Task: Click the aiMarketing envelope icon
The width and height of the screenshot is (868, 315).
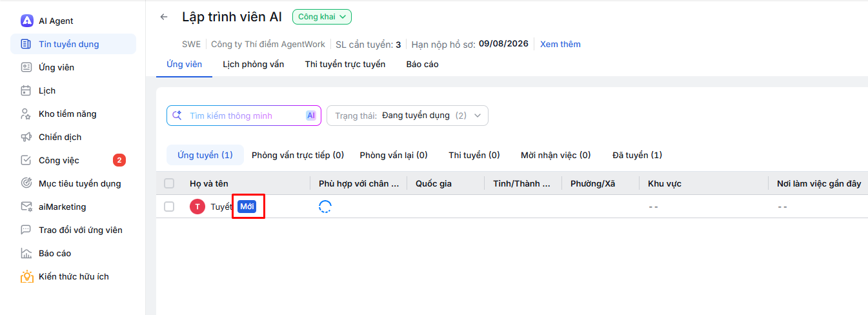Action: point(26,207)
